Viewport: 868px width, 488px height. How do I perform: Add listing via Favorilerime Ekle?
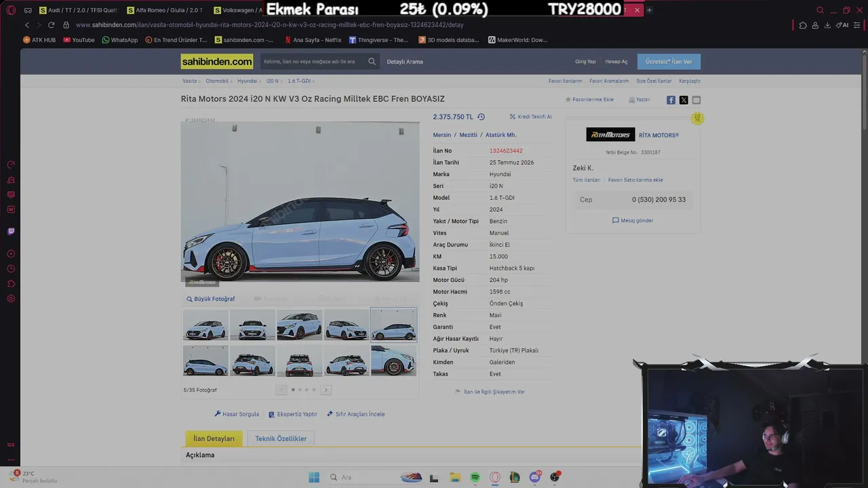(589, 100)
